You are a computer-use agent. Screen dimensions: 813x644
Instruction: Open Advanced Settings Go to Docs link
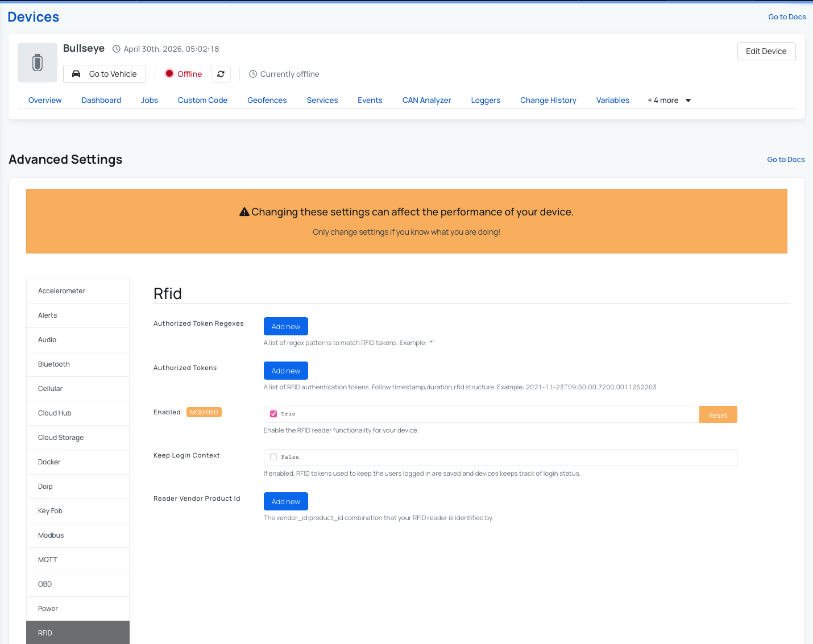point(786,160)
